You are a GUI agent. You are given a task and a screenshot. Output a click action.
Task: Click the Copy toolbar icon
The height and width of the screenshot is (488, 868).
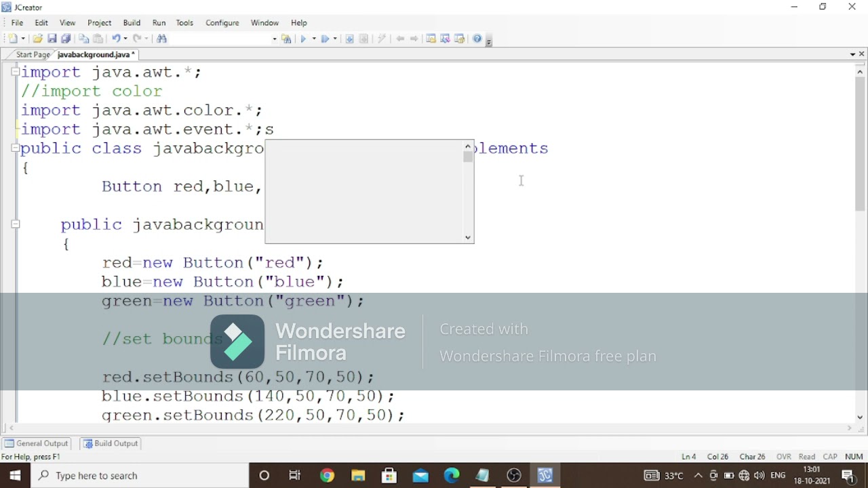(x=84, y=39)
